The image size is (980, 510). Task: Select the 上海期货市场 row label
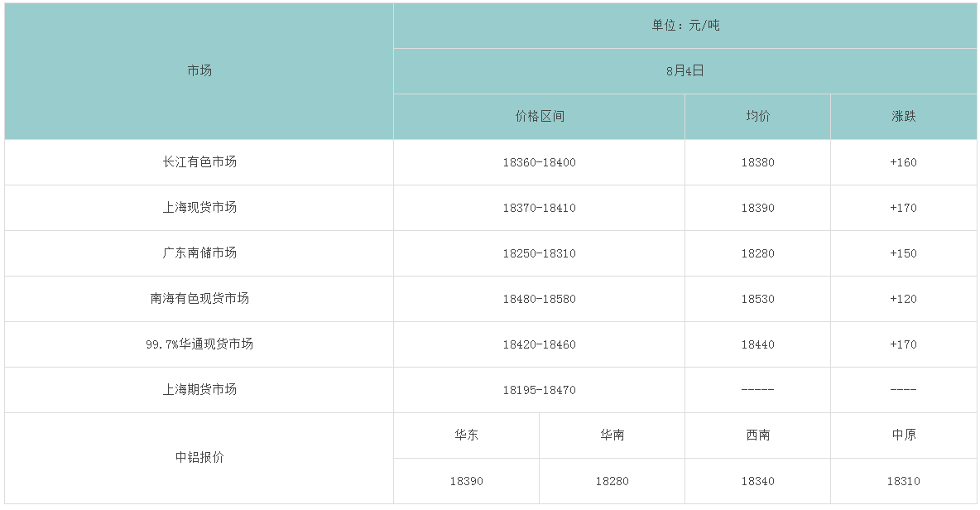(199, 390)
